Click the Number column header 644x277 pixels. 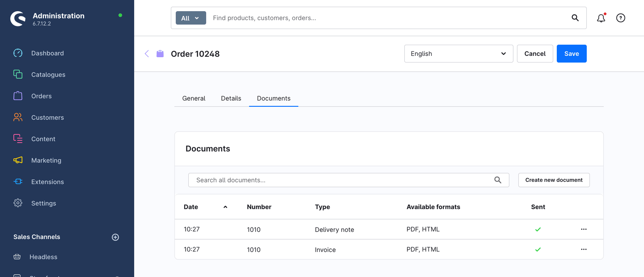click(x=259, y=207)
